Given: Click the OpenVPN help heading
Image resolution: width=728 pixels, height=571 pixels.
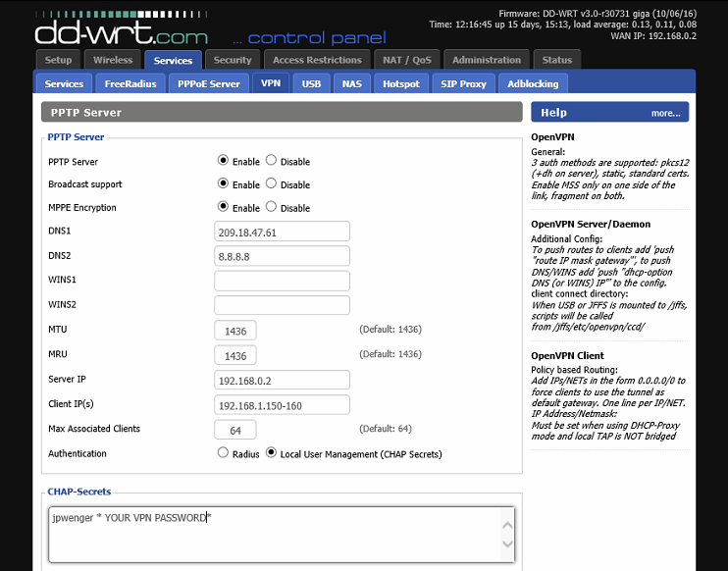Looking at the screenshot, I should click(x=552, y=137).
